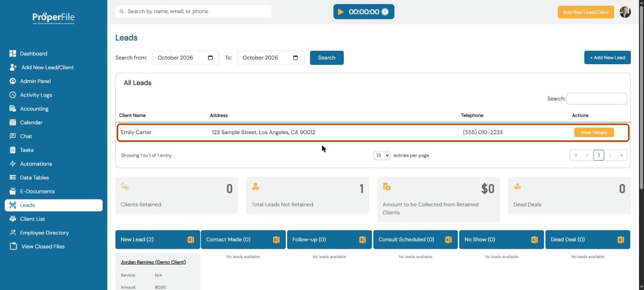Click orange Add New Lead/Client button
644x290 pixels.
pyautogui.click(x=585, y=12)
